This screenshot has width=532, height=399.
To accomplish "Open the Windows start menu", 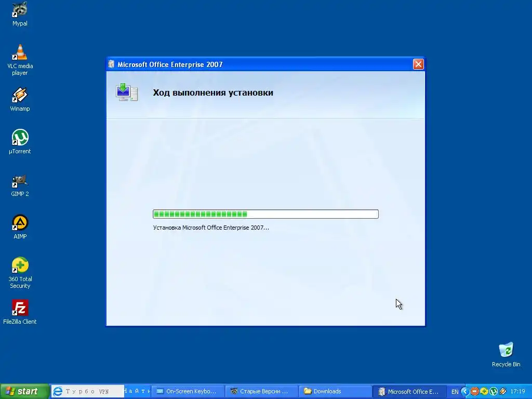I will tap(24, 391).
